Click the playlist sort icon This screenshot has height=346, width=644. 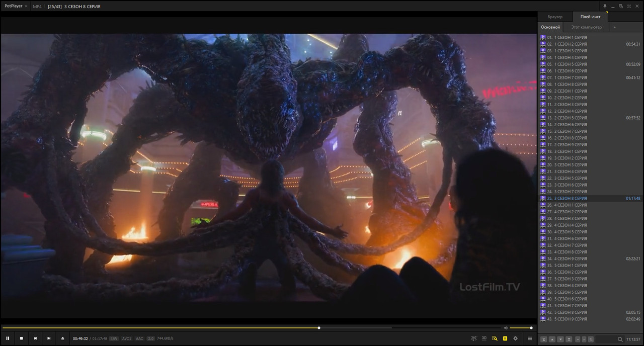pos(591,339)
